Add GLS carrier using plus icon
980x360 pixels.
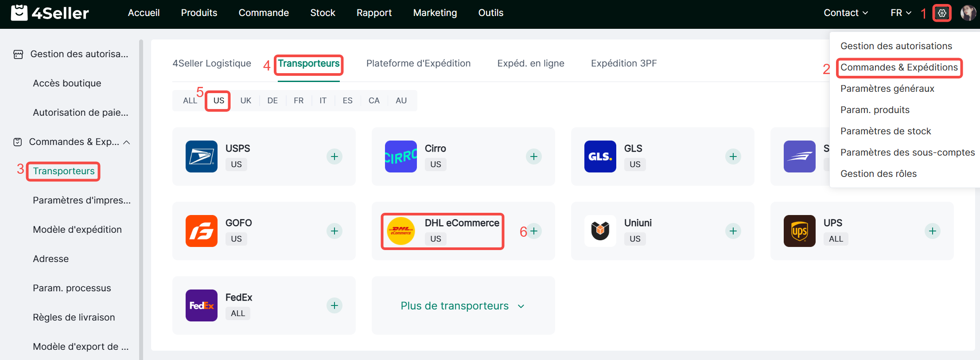pyautogui.click(x=733, y=157)
